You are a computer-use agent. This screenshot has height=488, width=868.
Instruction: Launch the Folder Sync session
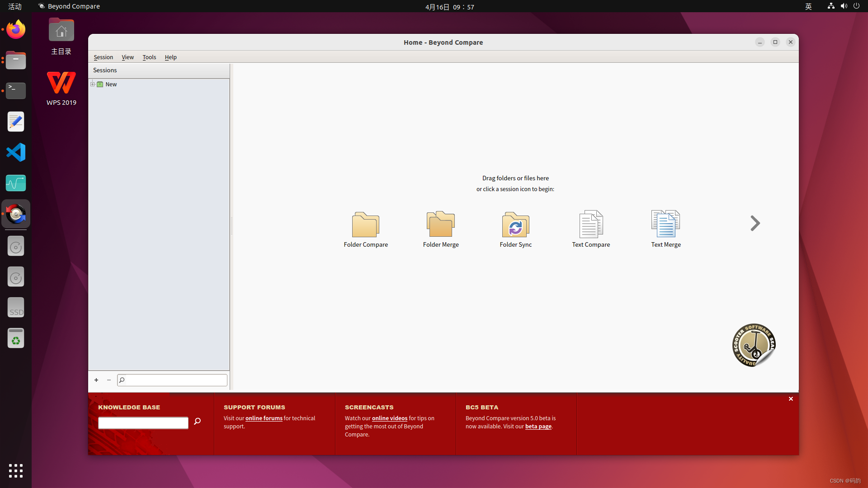tap(515, 225)
